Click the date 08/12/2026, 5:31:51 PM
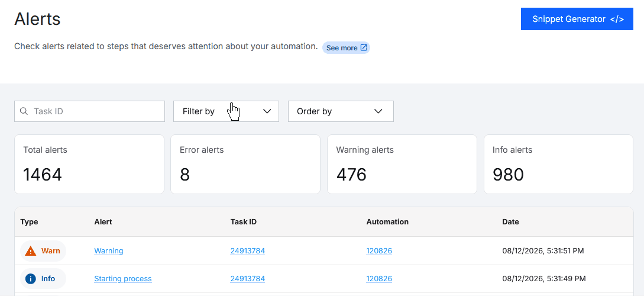644x296 pixels. point(543,251)
